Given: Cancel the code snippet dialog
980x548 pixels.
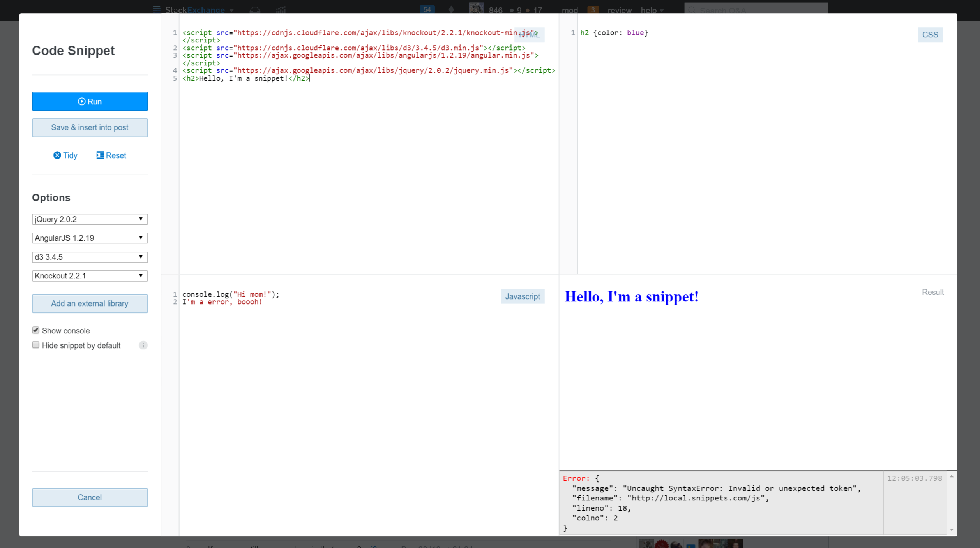Looking at the screenshot, I should pyautogui.click(x=90, y=497).
